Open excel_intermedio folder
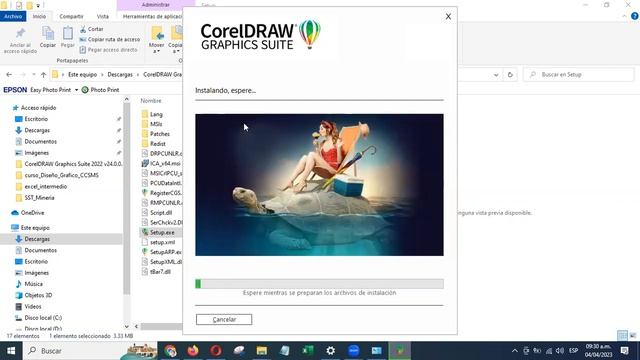This screenshot has height=360, width=640. coord(45,187)
